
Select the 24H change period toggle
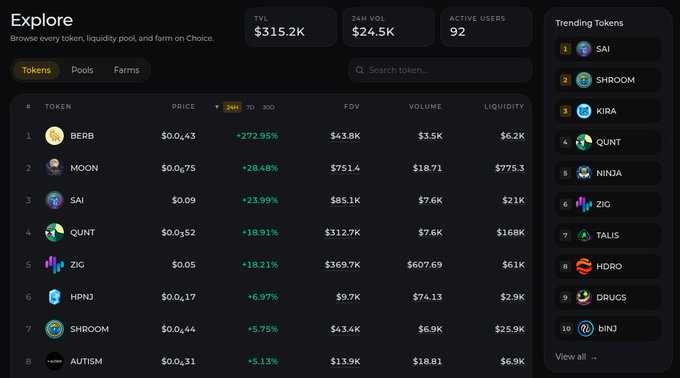pyautogui.click(x=232, y=107)
